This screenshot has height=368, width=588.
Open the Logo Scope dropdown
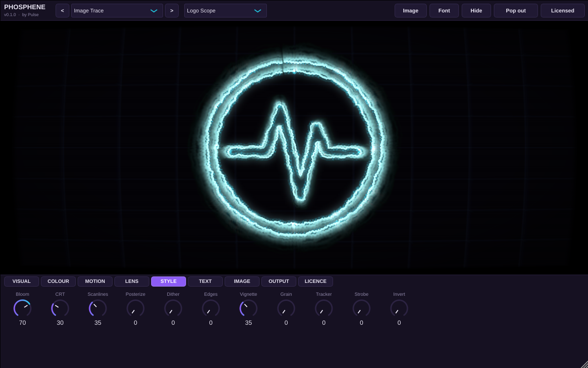click(226, 11)
